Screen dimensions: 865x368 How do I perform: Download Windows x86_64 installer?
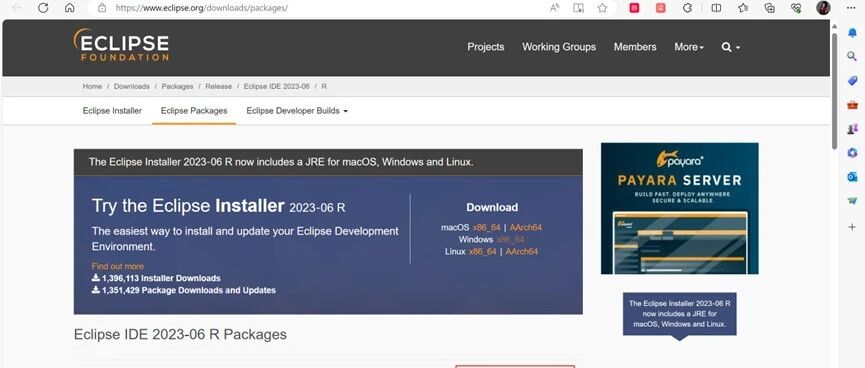tap(510, 239)
